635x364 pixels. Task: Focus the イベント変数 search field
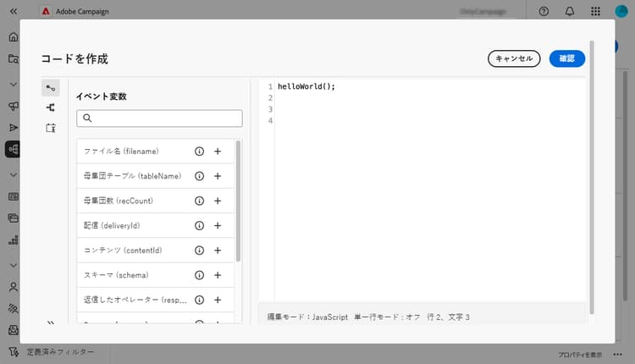pos(159,119)
